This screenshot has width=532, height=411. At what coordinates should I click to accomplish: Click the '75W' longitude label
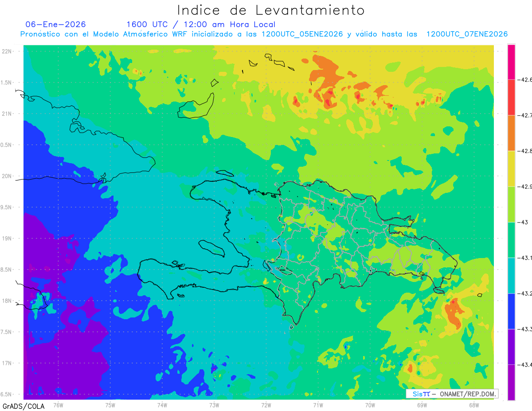coord(110,405)
